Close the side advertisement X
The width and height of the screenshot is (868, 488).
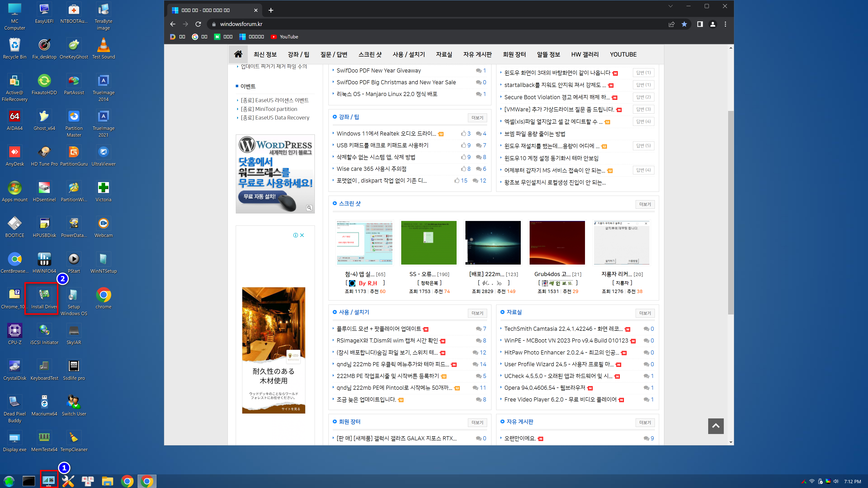point(302,235)
